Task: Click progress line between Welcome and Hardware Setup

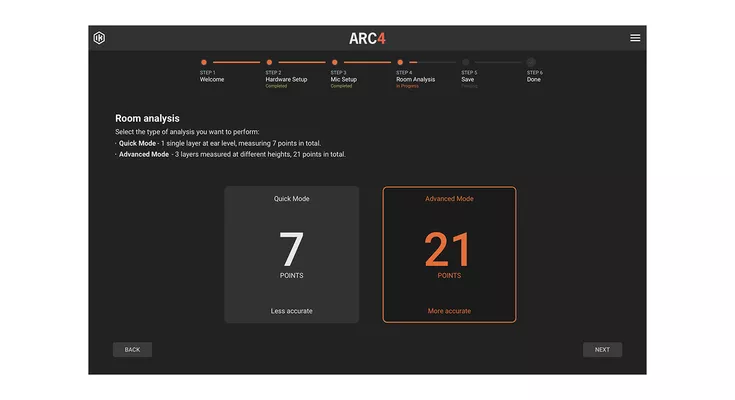Action: [236, 62]
